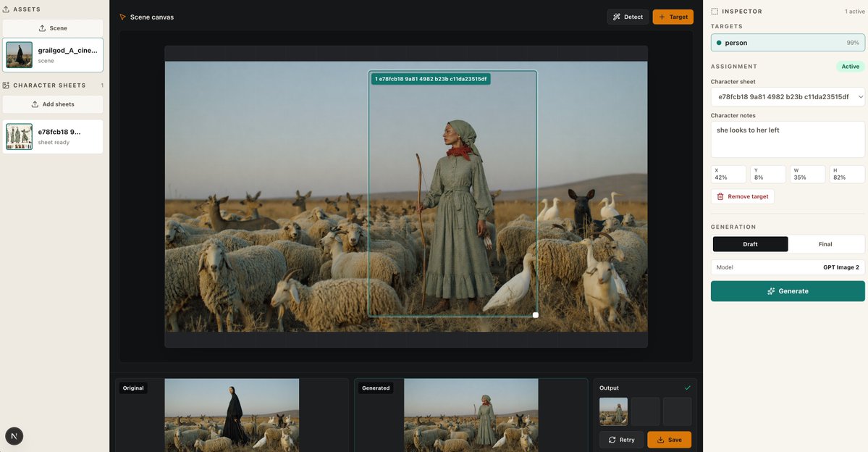868x452 pixels.
Task: Click the Generated preview image
Action: 471,415
